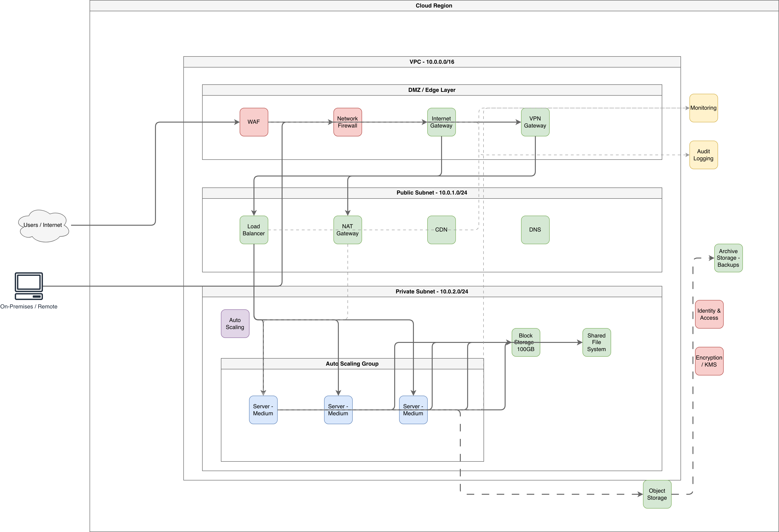Image resolution: width=779 pixels, height=532 pixels.
Task: Select the DNS node
Action: [x=535, y=230]
